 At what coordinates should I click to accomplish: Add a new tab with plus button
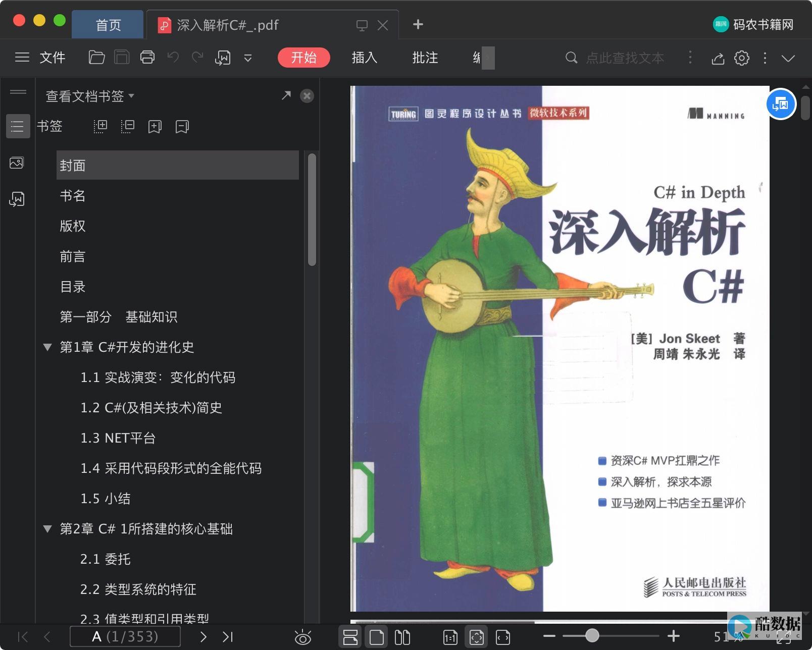coord(418,24)
